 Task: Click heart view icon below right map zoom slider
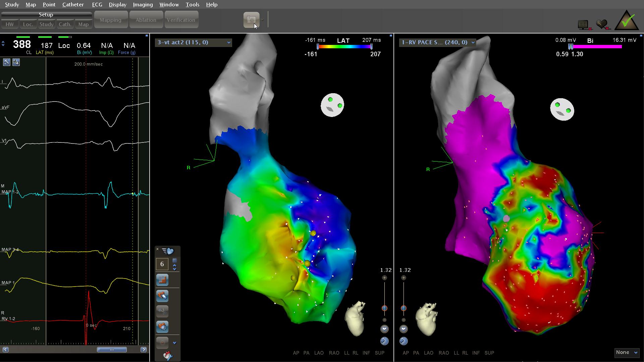(x=404, y=329)
